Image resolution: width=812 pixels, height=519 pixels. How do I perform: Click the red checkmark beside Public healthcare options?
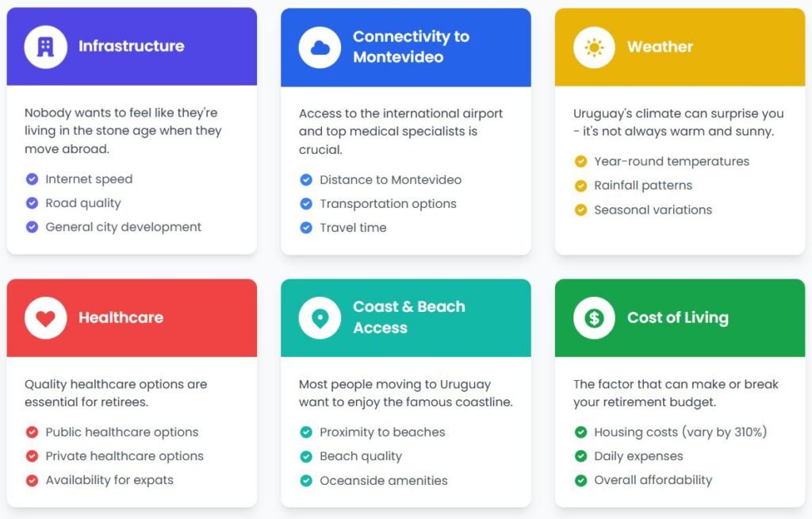pyautogui.click(x=32, y=432)
